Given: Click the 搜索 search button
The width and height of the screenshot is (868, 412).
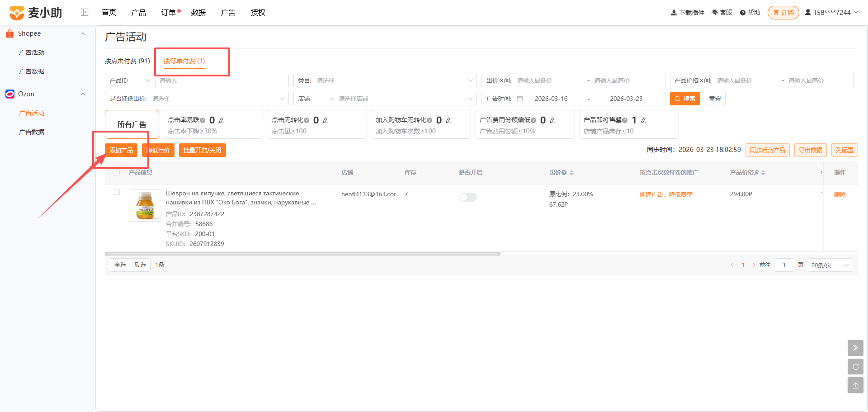Looking at the screenshot, I should pos(685,99).
